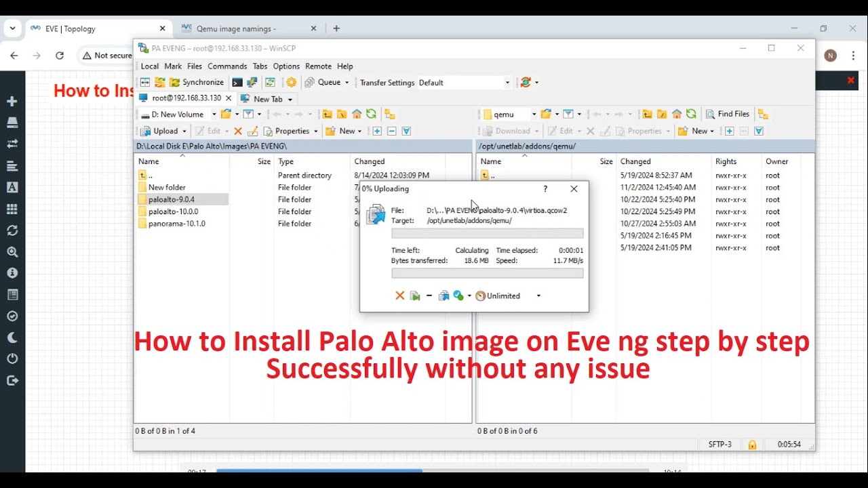This screenshot has width=868, height=488.
Task: Click the EVE sidebar logout icon
Action: [12, 380]
